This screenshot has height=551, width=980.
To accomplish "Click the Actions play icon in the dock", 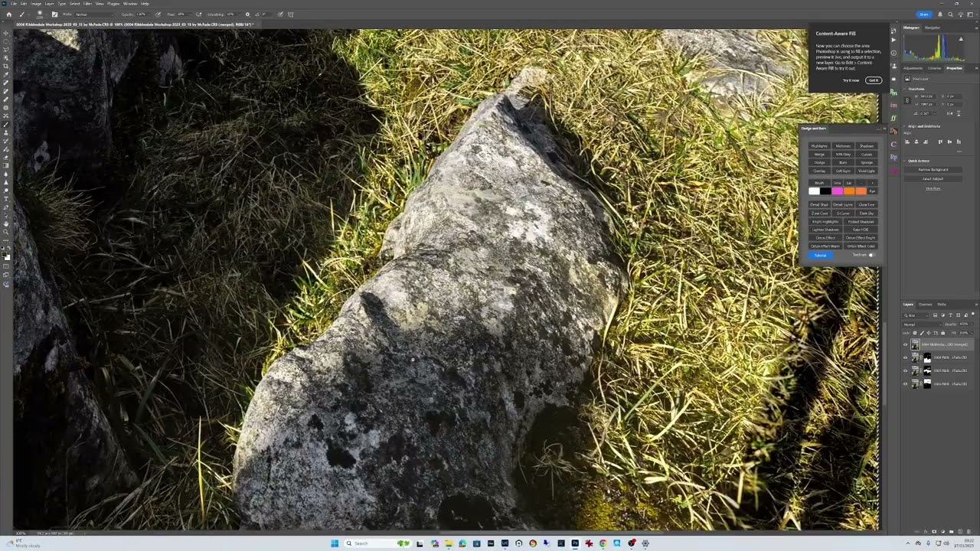I will point(893,40).
